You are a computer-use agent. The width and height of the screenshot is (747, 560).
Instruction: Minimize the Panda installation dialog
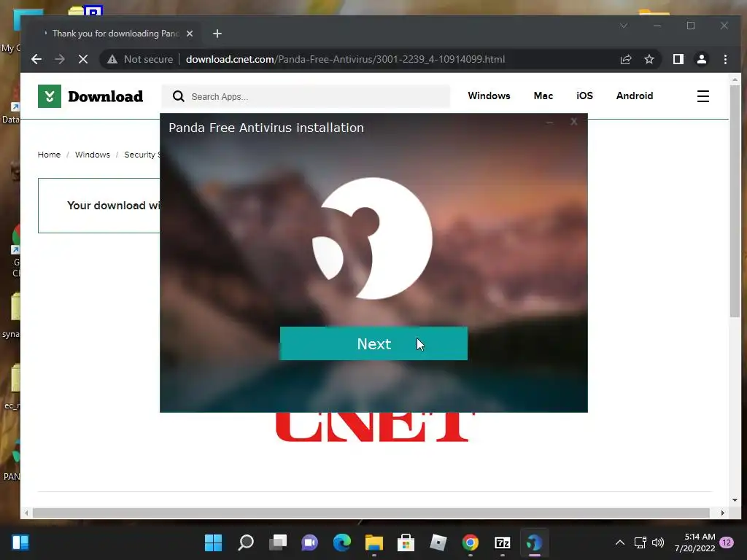[x=549, y=122]
